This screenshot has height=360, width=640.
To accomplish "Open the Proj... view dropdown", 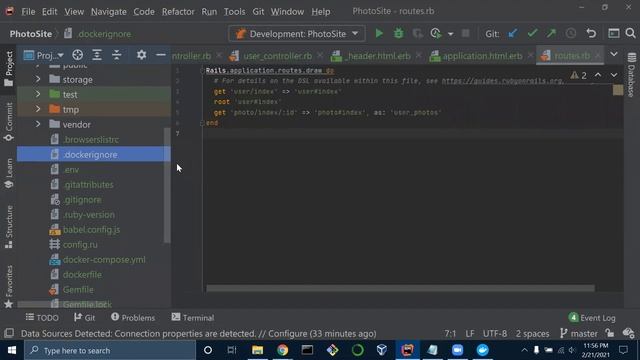I will point(44,55).
